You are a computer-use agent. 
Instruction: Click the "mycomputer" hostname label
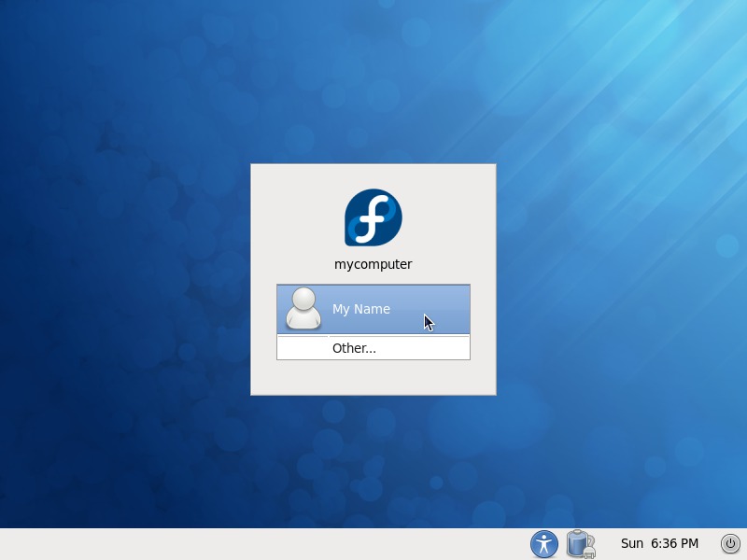click(373, 264)
